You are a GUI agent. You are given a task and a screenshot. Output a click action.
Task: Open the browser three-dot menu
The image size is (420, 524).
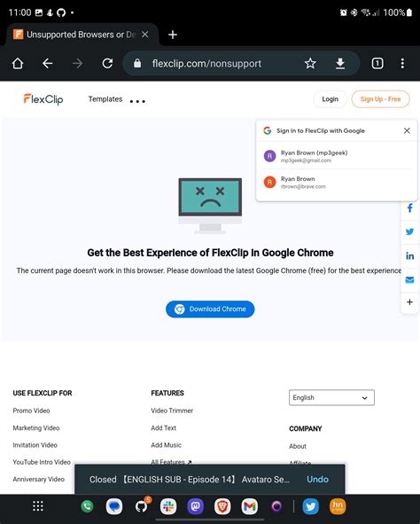(402, 63)
